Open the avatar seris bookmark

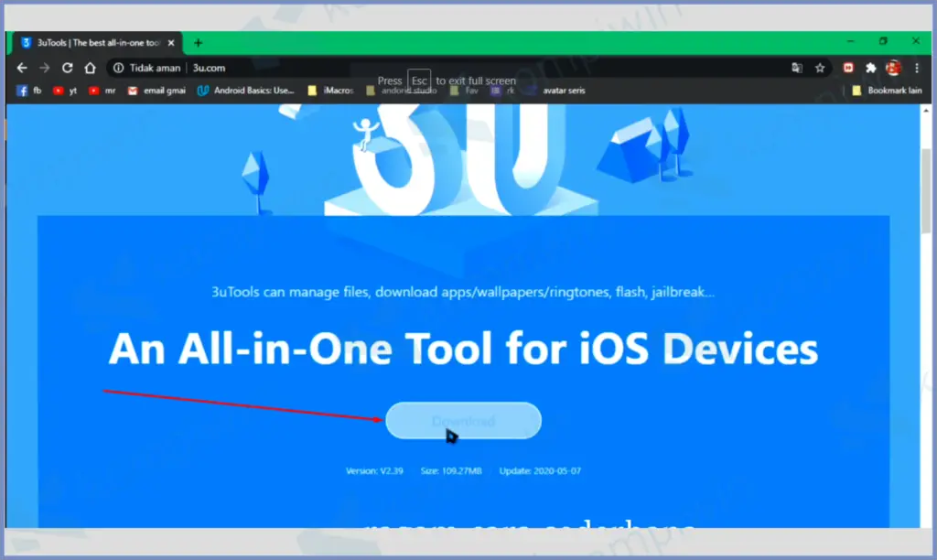coord(555,91)
